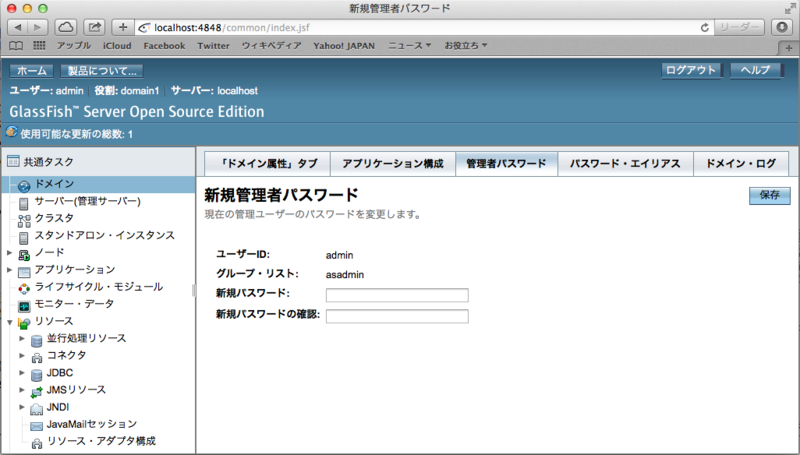
Task: Go back with Safari back arrow
Action: [x=18, y=27]
